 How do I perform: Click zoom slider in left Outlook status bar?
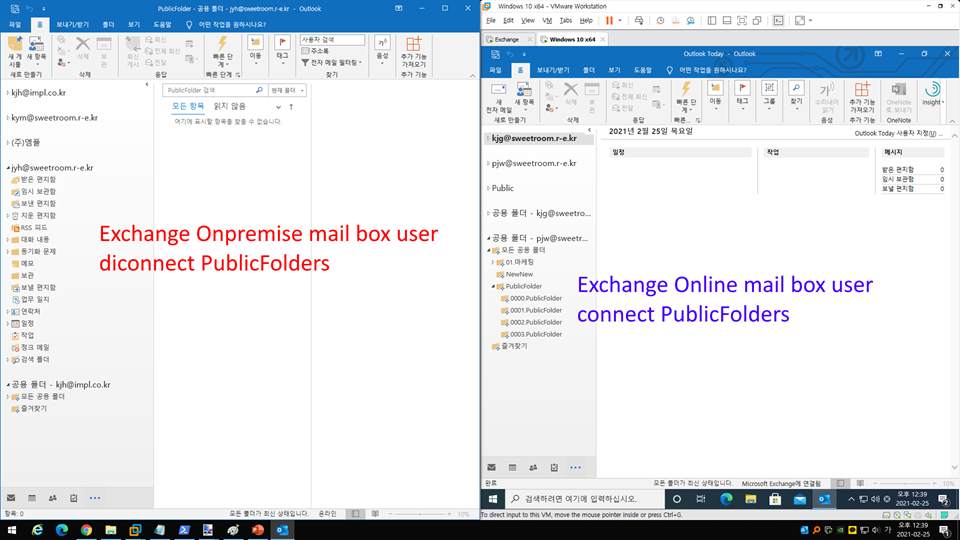tap(419, 514)
